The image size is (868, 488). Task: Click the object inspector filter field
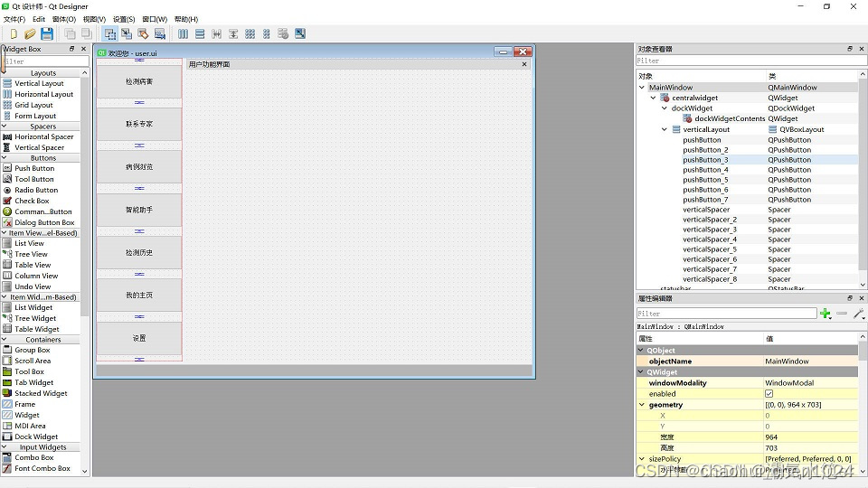pos(750,61)
